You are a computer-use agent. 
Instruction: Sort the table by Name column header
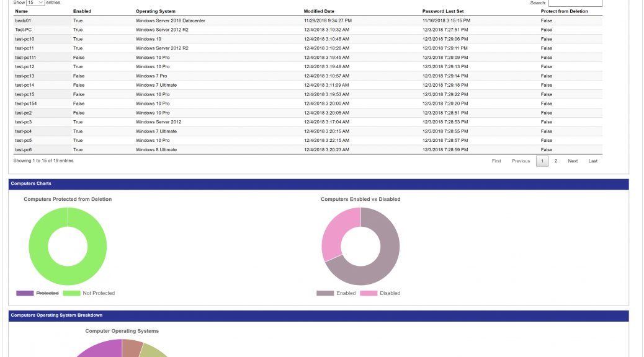click(x=21, y=12)
